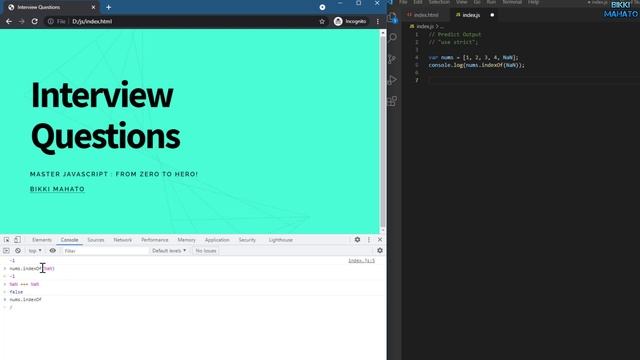Click the console Filter input field

click(x=105, y=251)
